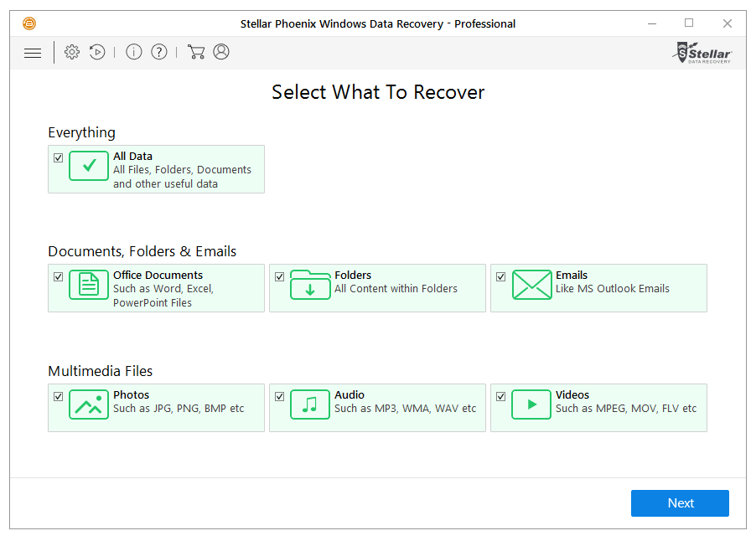Uncheck the Office Documents checkbox
The image size is (756, 541).
[59, 277]
